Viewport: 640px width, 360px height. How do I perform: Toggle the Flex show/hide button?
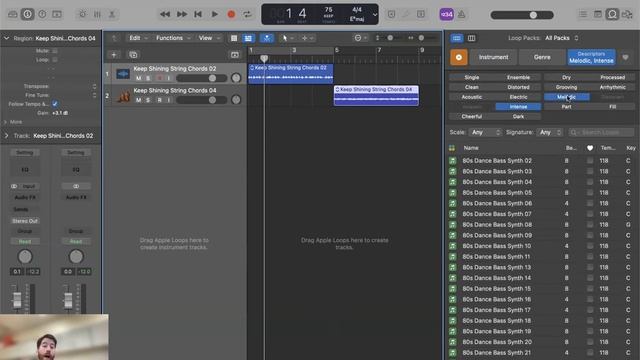point(267,38)
